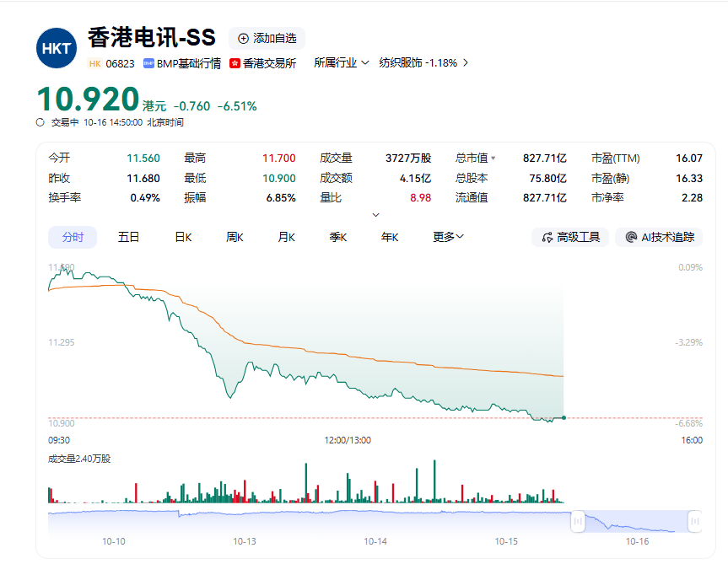Click the 成交量 value 3727万股

click(408, 158)
